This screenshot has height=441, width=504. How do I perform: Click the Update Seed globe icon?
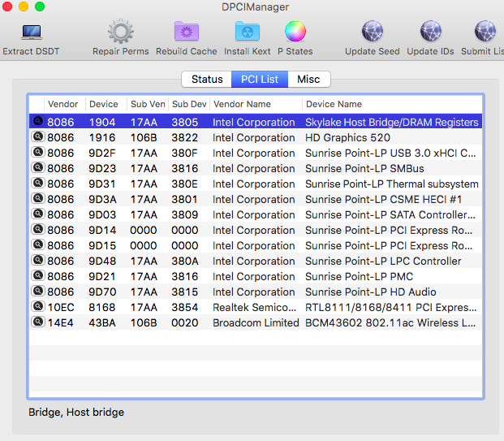pyautogui.click(x=372, y=32)
